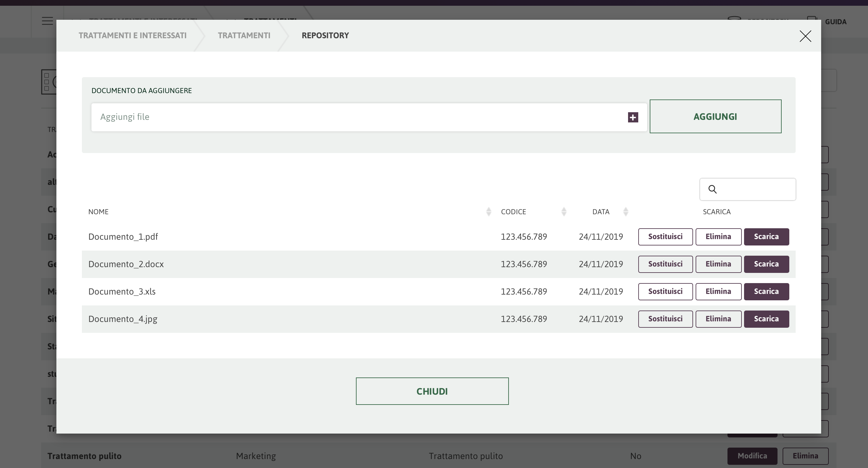Click Modifica for Trattamento pulito
The image size is (868, 468).
752,456
